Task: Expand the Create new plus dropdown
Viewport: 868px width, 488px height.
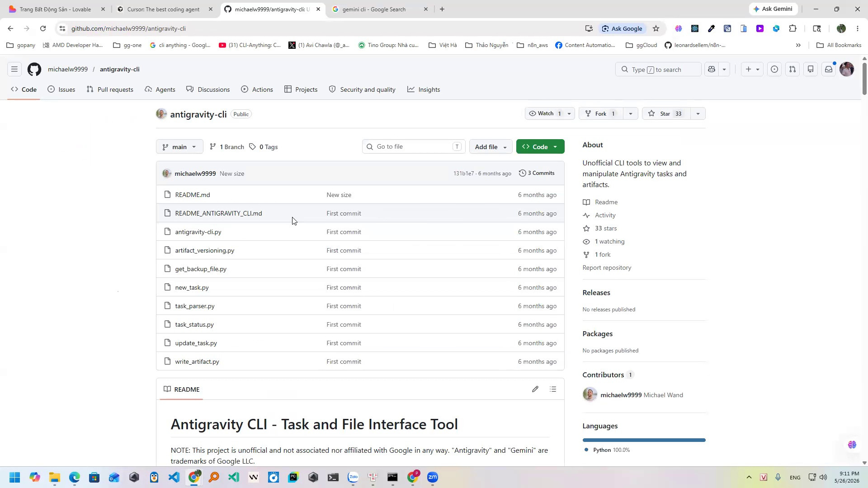Action: coord(752,70)
